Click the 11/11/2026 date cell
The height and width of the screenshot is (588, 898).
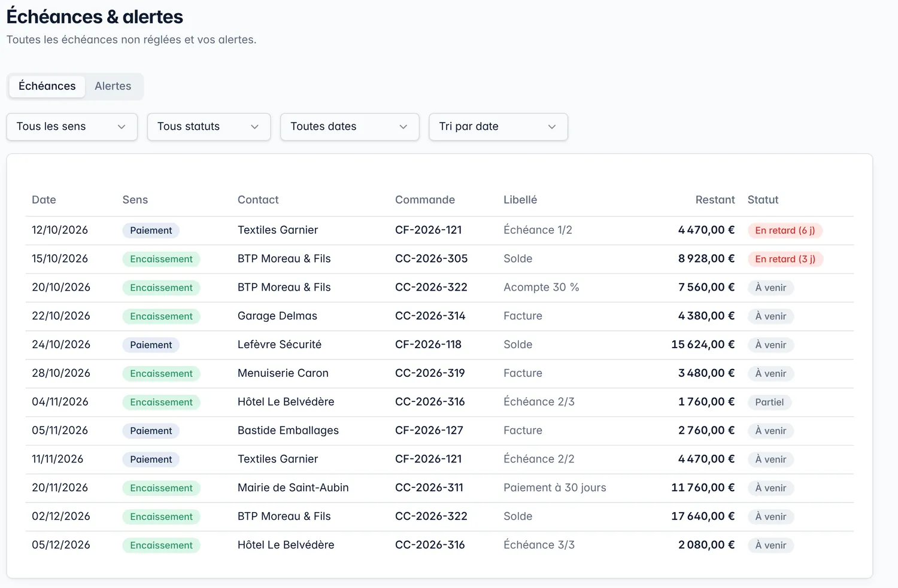[x=57, y=459]
